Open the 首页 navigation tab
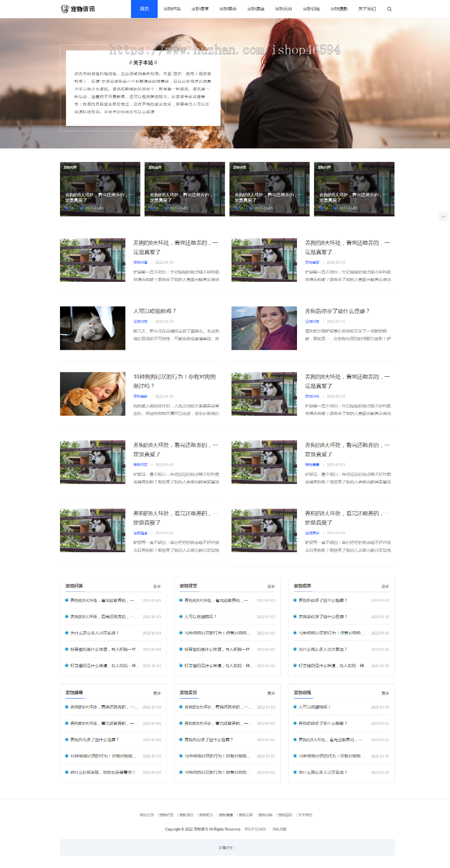450x868 pixels. click(x=144, y=9)
